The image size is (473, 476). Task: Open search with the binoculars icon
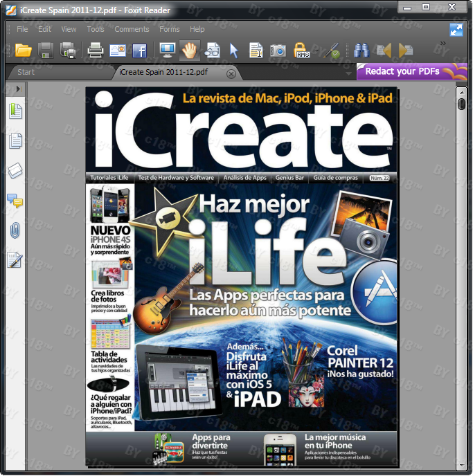362,51
